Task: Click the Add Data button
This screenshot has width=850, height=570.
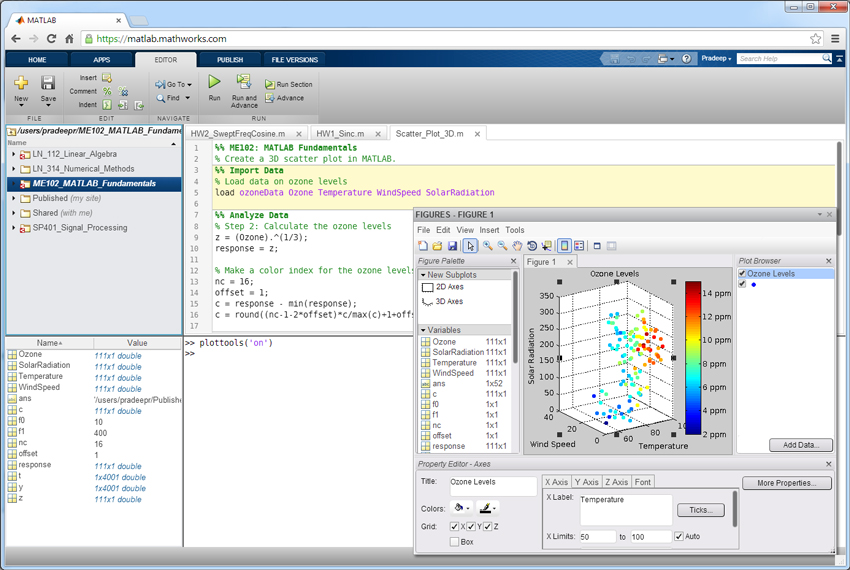Action: (x=800, y=445)
